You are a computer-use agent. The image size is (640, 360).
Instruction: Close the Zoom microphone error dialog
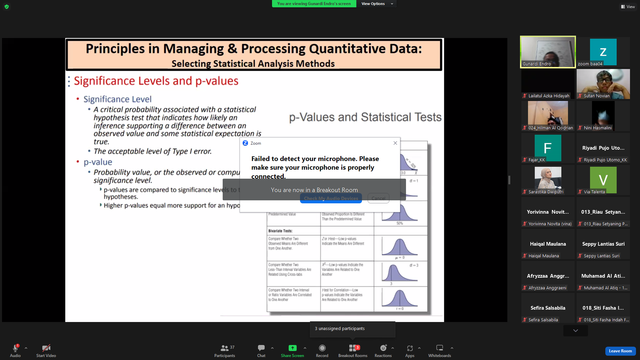pyautogui.click(x=395, y=143)
